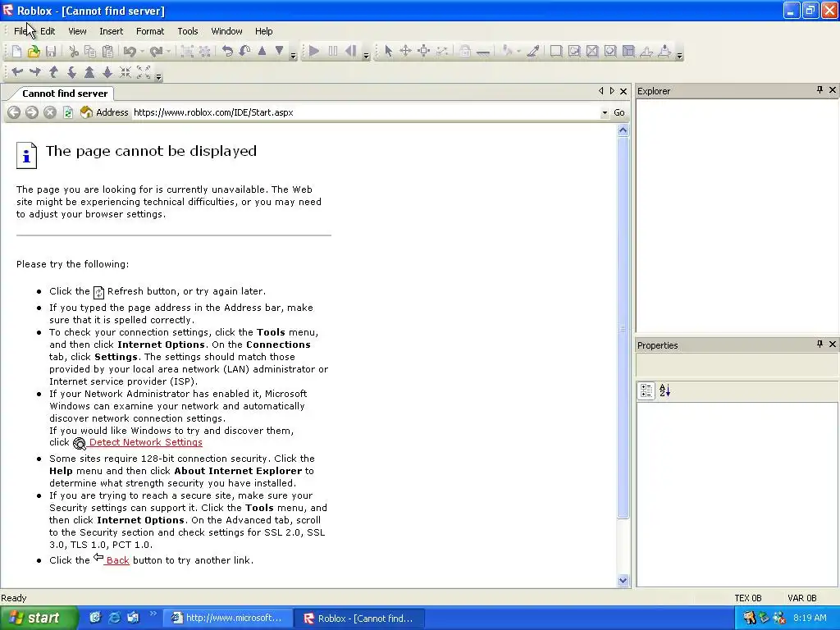840x630 pixels.
Task: Click the downward triangle move icon
Action: [279, 51]
